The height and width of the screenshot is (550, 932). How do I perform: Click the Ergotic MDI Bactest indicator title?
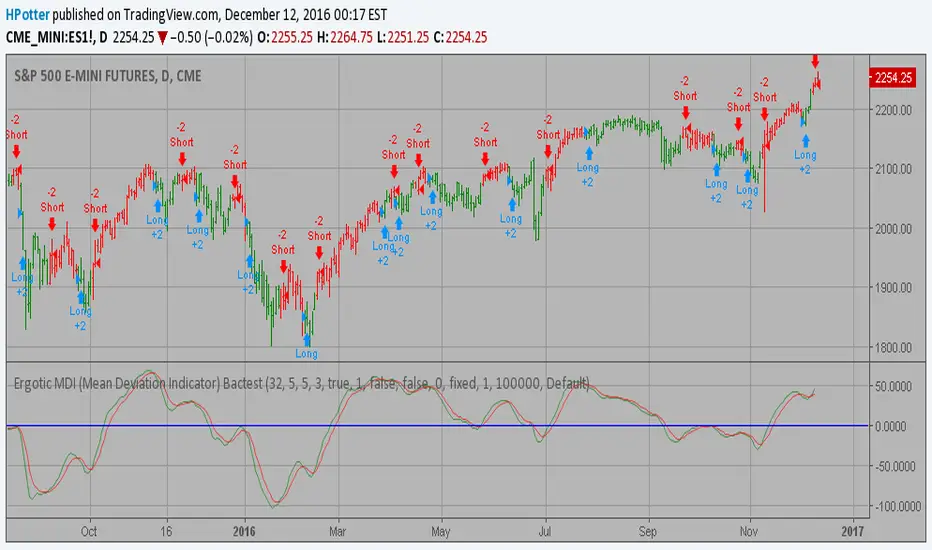pos(301,383)
